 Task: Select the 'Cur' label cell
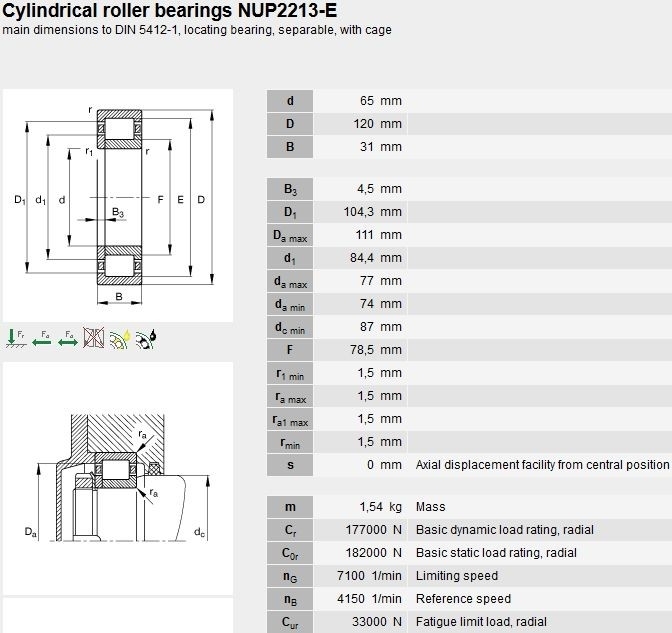click(290, 622)
